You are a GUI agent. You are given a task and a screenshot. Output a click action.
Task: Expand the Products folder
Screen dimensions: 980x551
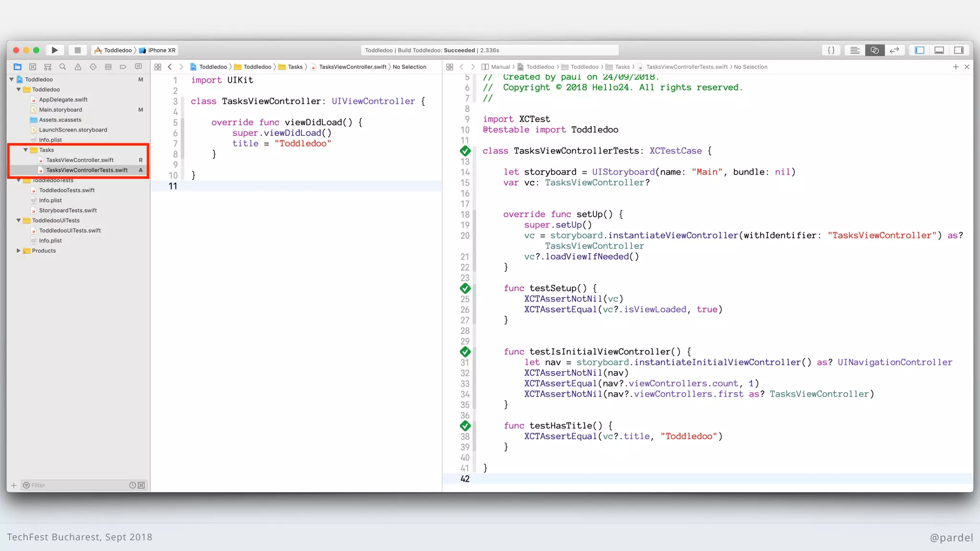(19, 251)
